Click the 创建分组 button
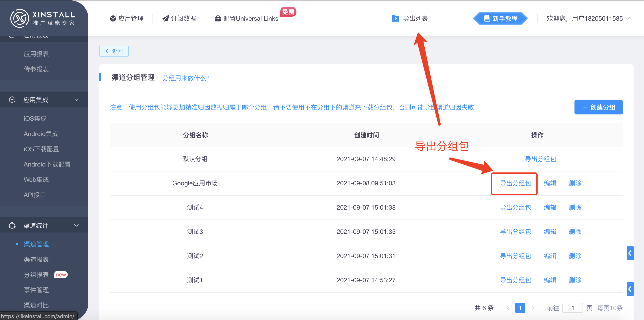 tap(598, 107)
